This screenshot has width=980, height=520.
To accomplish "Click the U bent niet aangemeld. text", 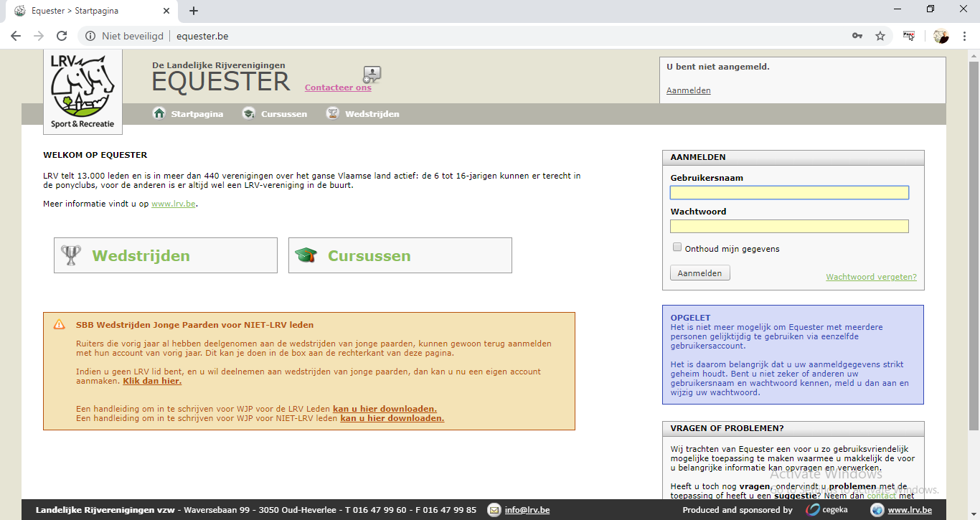I will click(717, 67).
